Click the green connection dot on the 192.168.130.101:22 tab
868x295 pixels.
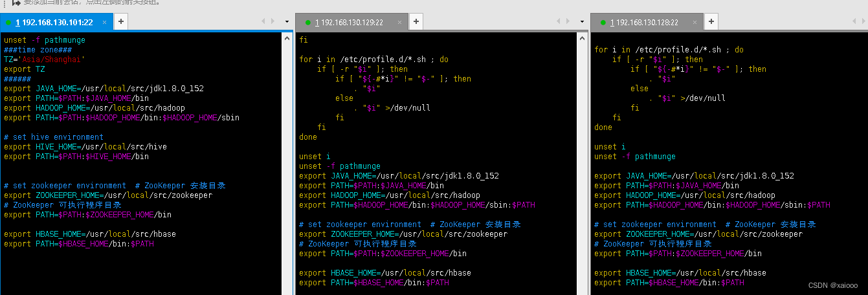click(8, 23)
